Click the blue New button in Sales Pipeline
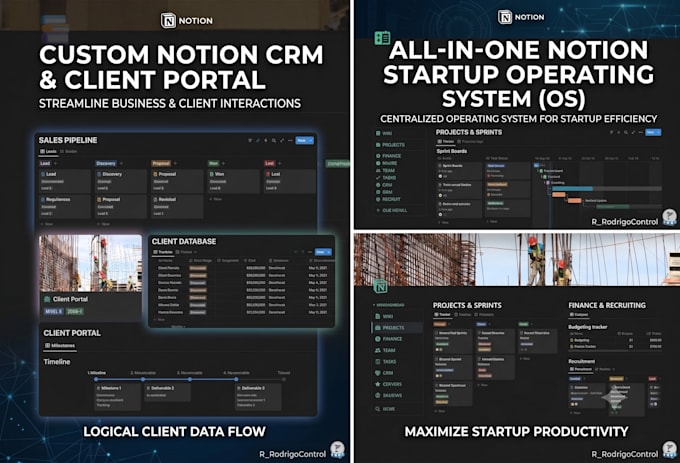680x463 pixels. pos(302,140)
